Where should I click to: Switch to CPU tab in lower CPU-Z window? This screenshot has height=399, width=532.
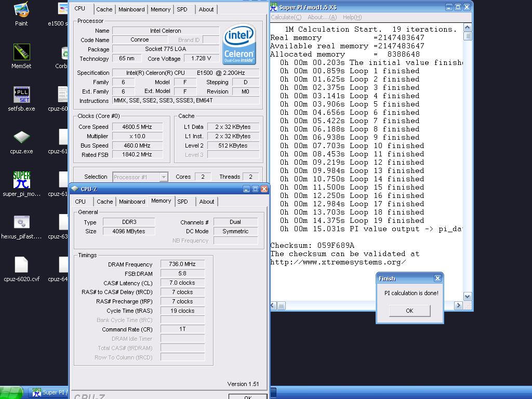(x=81, y=202)
